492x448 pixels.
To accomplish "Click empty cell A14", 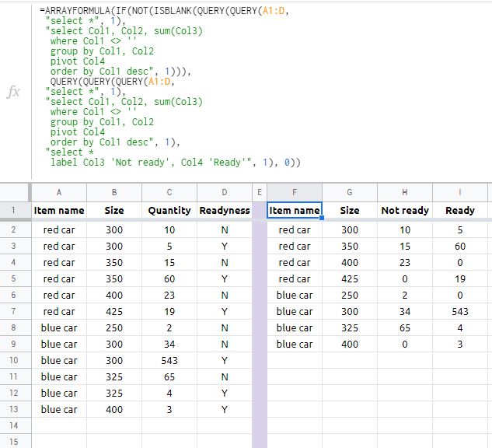I will [59, 425].
